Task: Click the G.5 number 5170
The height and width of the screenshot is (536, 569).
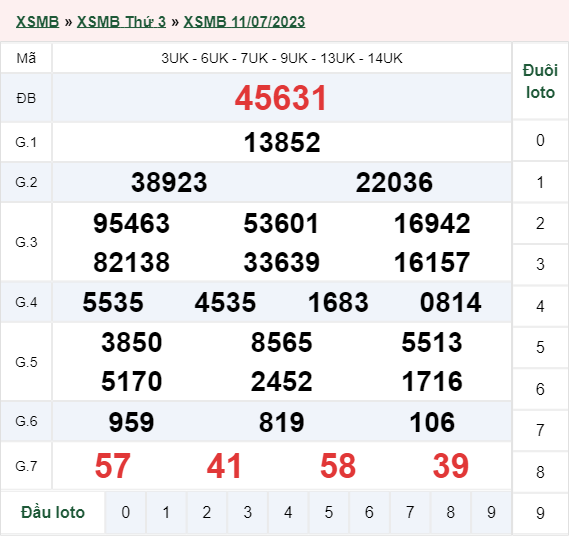Action: pos(131,381)
